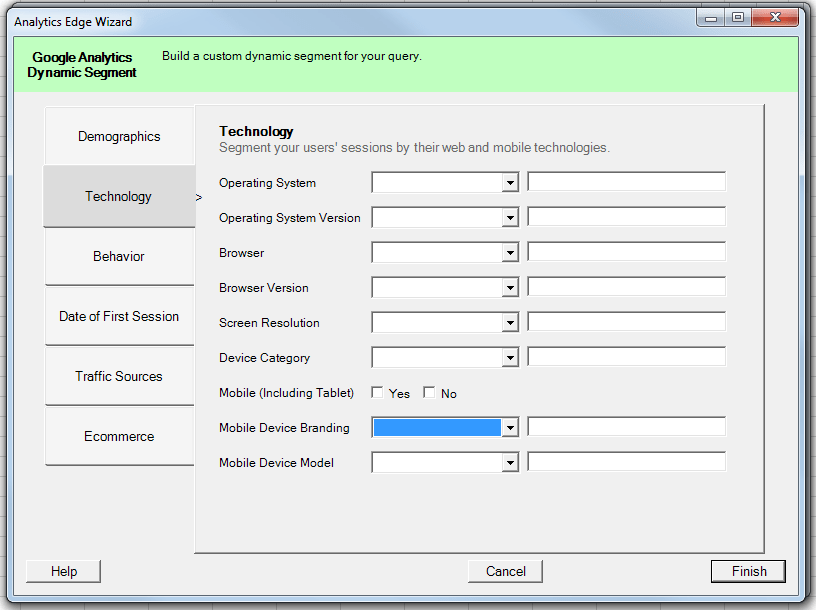Open the Mobile Device Model dropdown
Viewport: 816px width, 610px height.
(509, 463)
